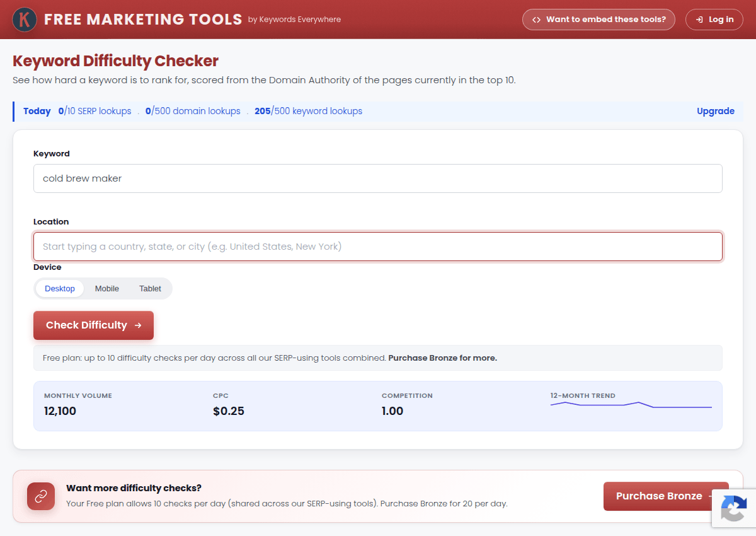The width and height of the screenshot is (756, 536).
Task: Click the Log in button
Action: point(714,20)
